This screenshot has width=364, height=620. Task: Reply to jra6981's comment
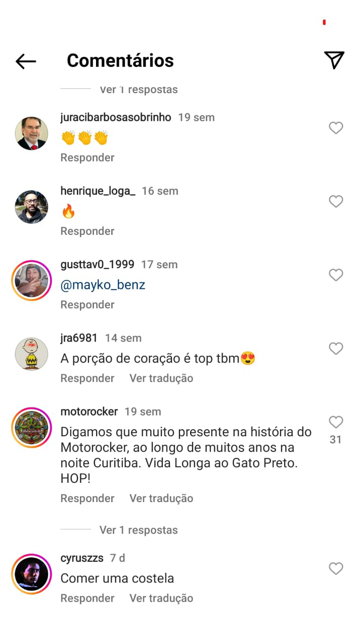[87, 378]
